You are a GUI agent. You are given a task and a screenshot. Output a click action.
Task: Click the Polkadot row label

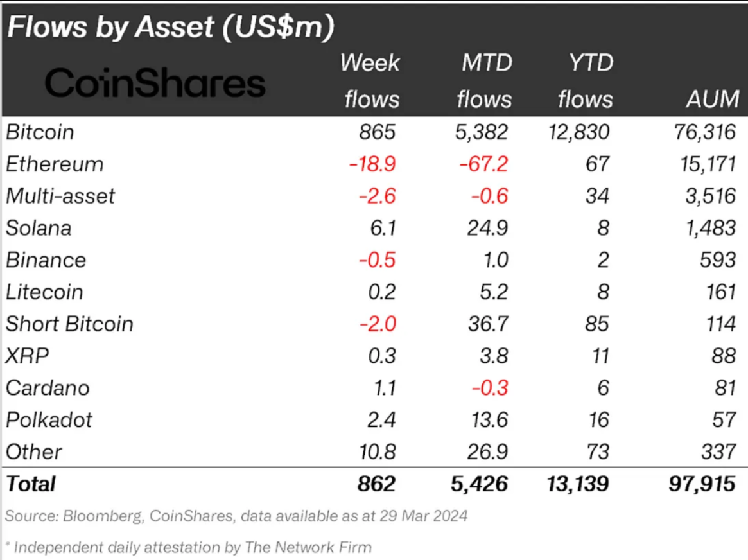(x=49, y=420)
